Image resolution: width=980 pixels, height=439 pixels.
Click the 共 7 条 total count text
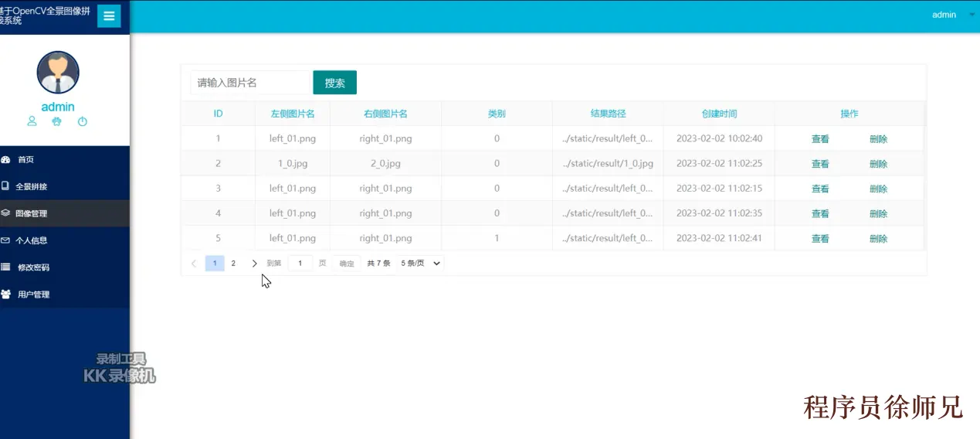point(378,264)
